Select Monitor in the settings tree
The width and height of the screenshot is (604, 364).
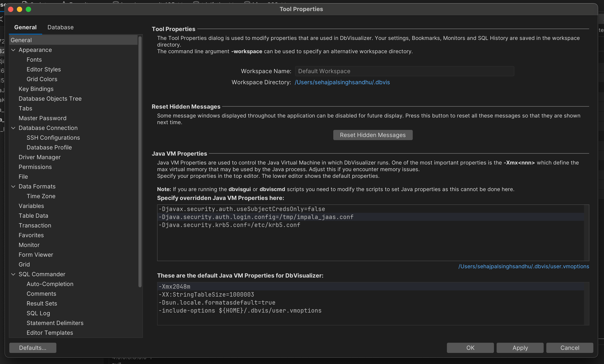[29, 245]
